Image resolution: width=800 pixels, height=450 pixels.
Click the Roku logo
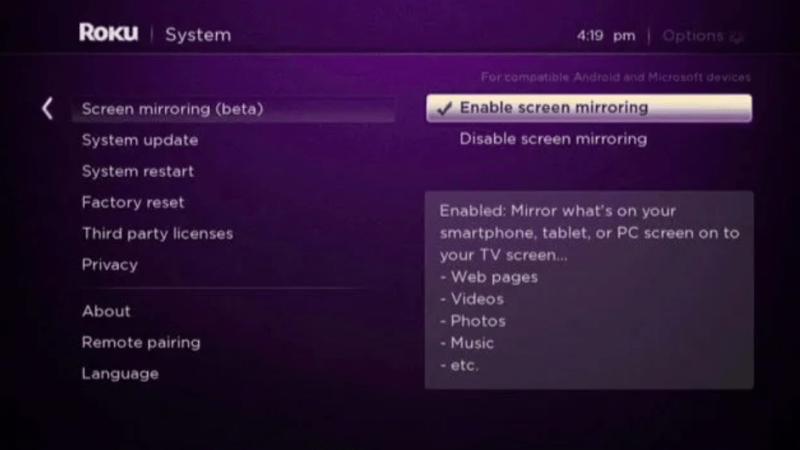point(108,33)
